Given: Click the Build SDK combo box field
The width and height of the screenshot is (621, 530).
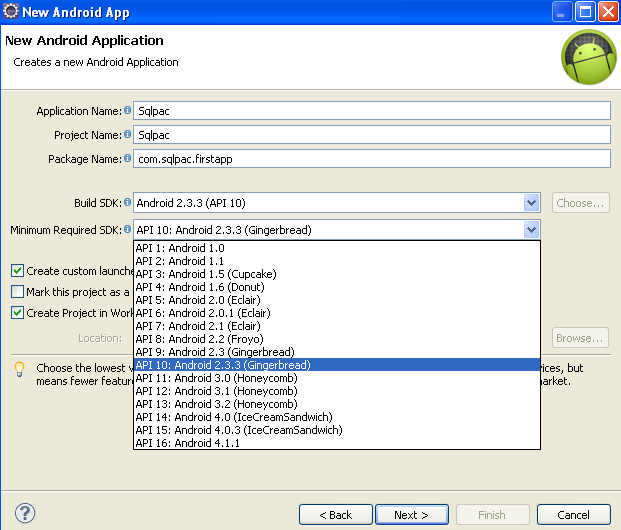Looking at the screenshot, I should (x=337, y=203).
